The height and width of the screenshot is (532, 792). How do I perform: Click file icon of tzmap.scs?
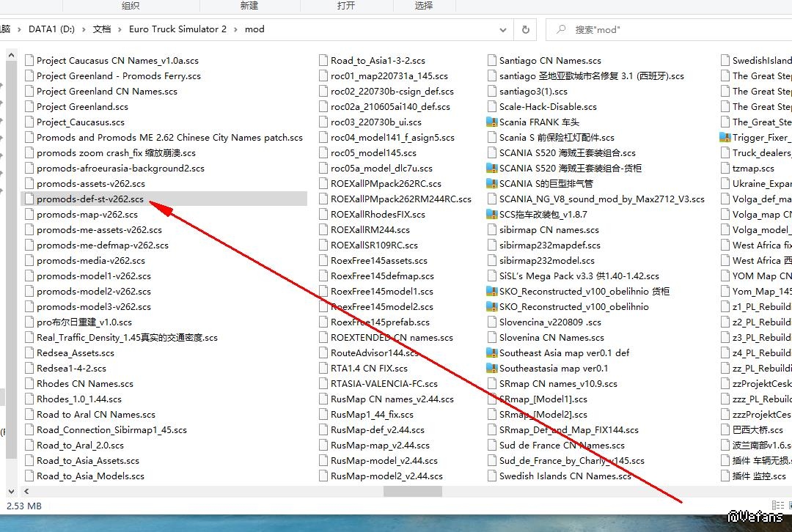click(x=725, y=168)
